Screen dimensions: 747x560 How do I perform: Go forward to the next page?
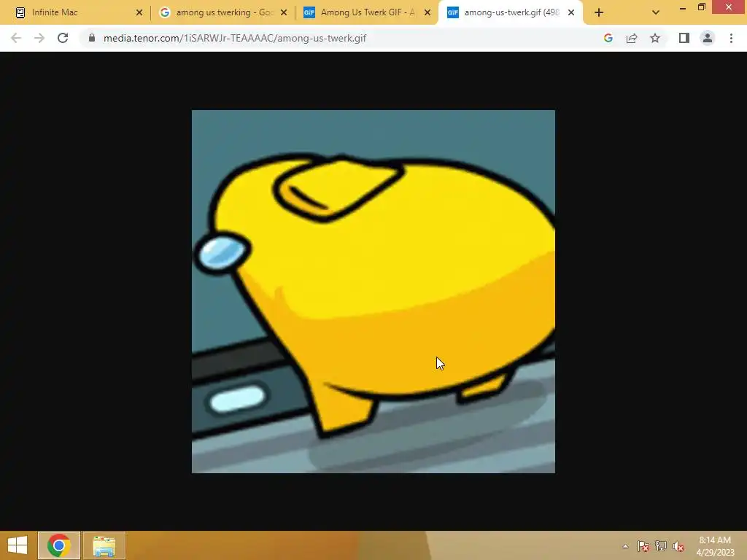coord(39,38)
